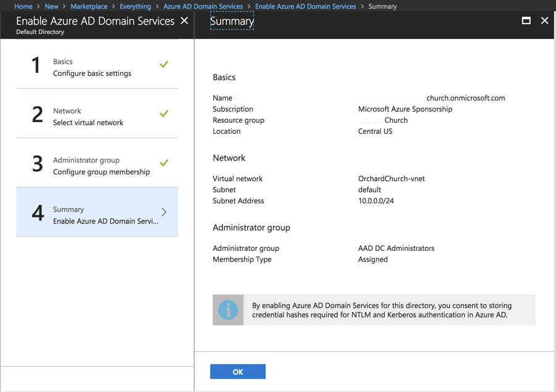Screen dimensions: 556x392
Task: Click the credential hashes consent message
Action: click(x=382, y=310)
